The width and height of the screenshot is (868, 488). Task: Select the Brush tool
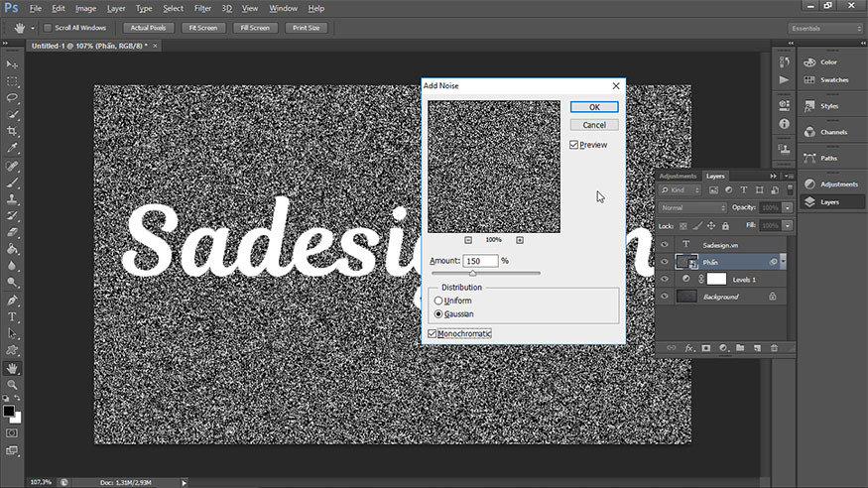12,183
